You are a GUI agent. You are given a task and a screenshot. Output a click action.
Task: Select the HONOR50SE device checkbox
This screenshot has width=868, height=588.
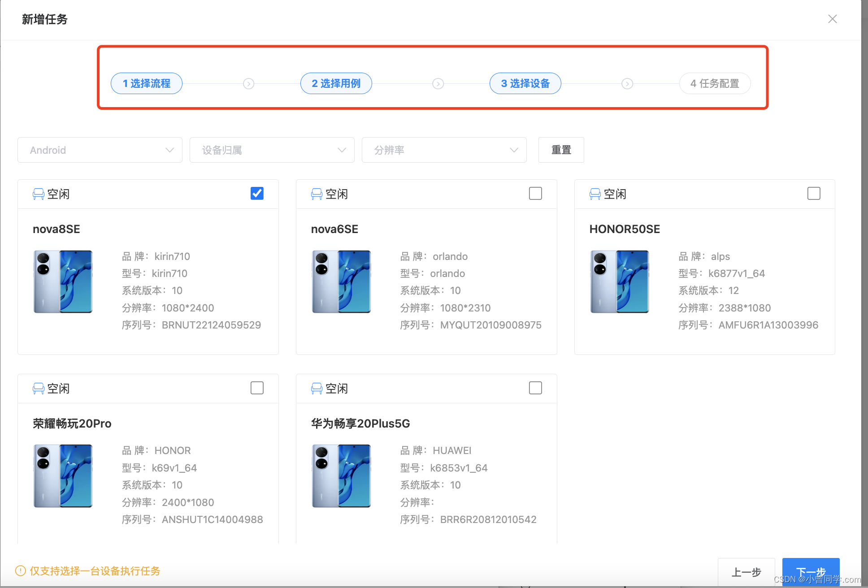pos(814,194)
